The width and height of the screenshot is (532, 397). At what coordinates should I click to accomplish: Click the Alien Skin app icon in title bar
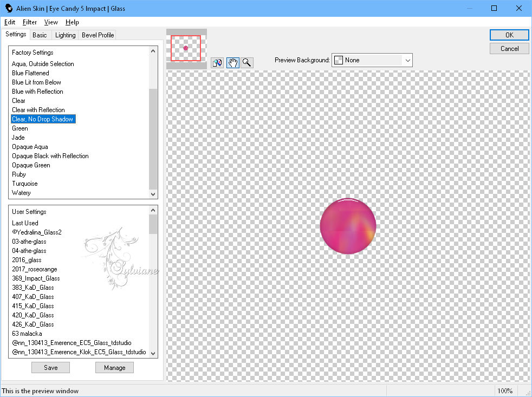[9, 8]
